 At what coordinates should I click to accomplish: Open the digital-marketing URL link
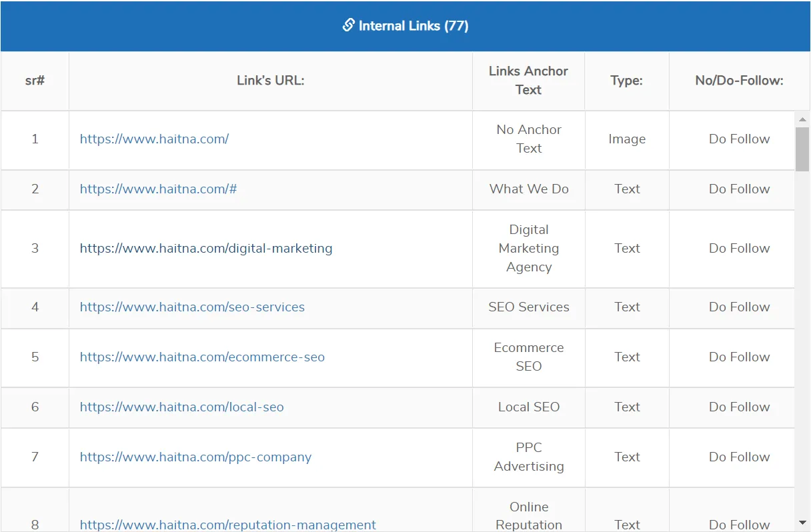click(x=206, y=248)
